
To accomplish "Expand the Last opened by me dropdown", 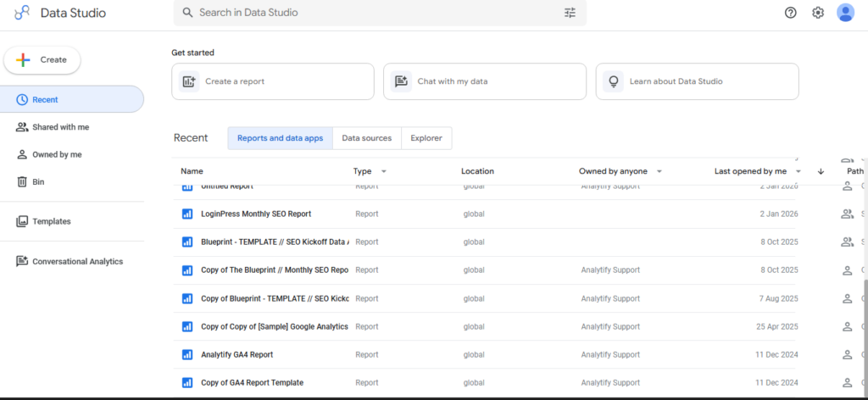I will click(798, 171).
